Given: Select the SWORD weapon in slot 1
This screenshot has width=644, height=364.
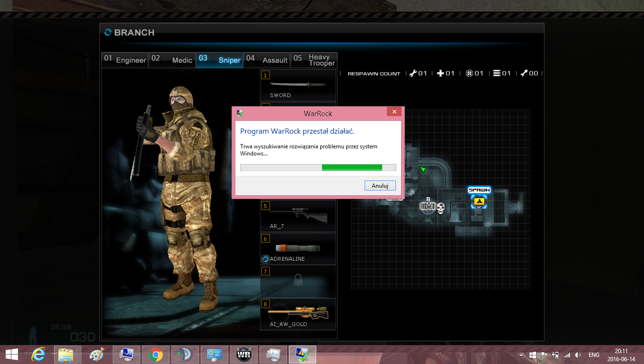Looking at the screenshot, I should tap(298, 85).
